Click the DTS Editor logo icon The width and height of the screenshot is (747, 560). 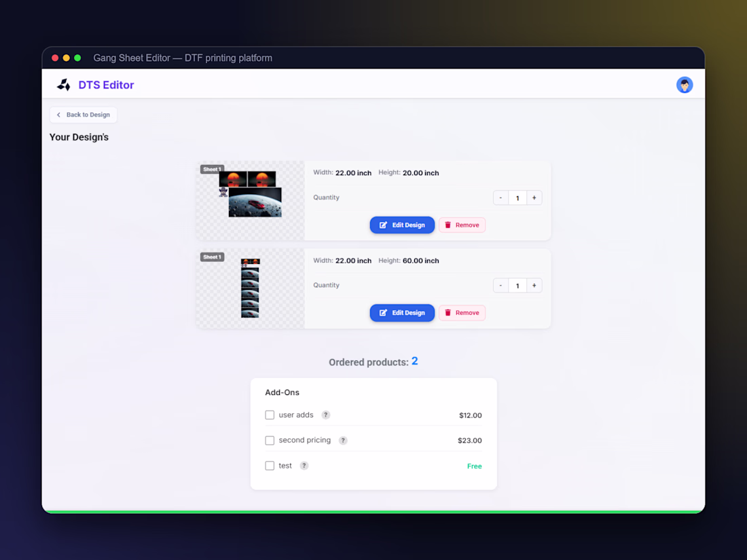pyautogui.click(x=64, y=85)
